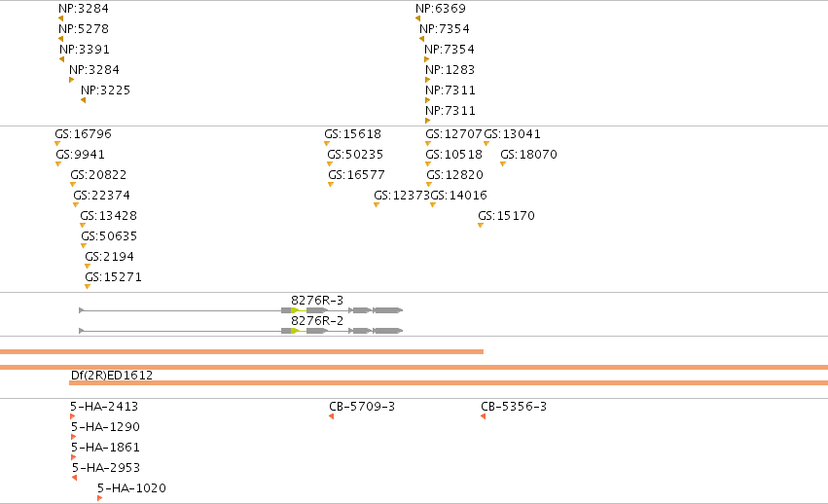Click the GS:12820 label
This screenshot has height=504, width=828.
coord(454,175)
